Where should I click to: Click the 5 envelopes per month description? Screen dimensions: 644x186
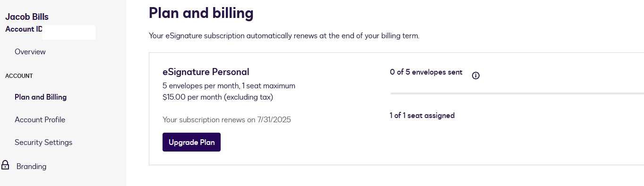tap(229, 86)
